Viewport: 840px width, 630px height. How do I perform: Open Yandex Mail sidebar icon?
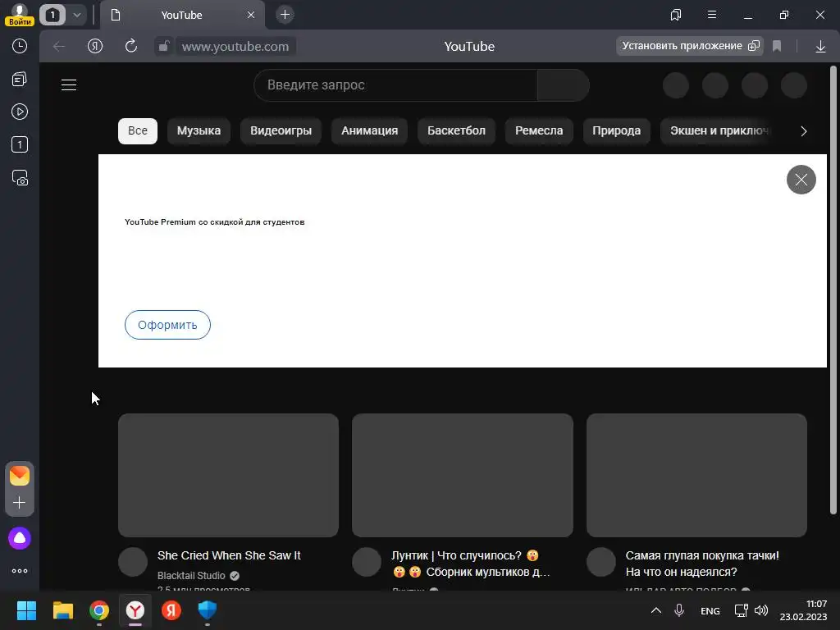(20, 475)
